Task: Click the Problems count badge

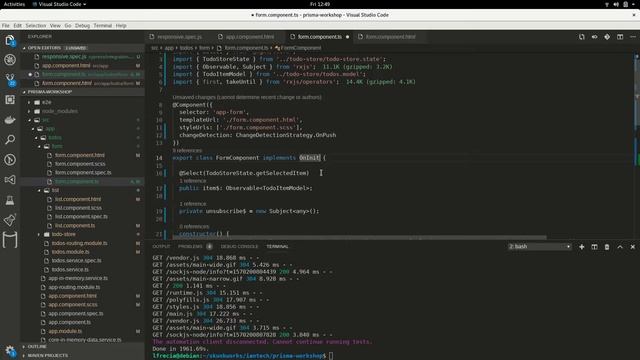Action: 209,247
